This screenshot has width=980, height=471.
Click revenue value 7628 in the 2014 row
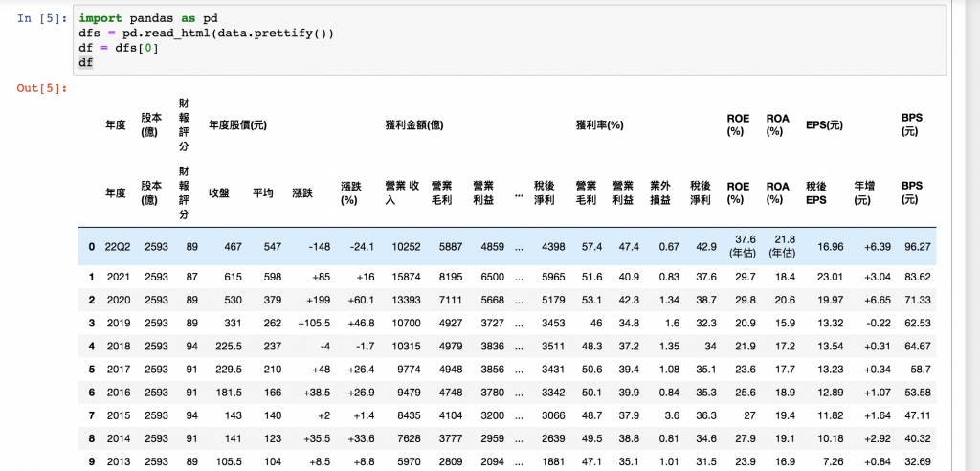coord(409,438)
